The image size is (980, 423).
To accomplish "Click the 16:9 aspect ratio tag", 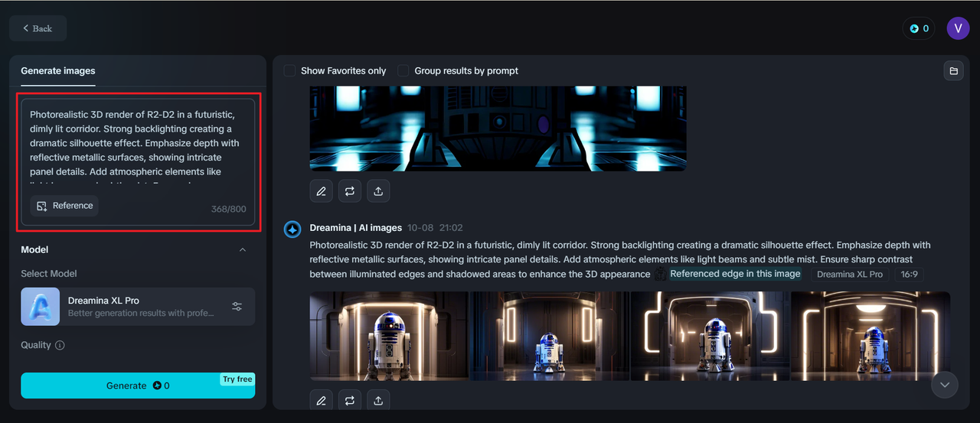I will pos(909,274).
